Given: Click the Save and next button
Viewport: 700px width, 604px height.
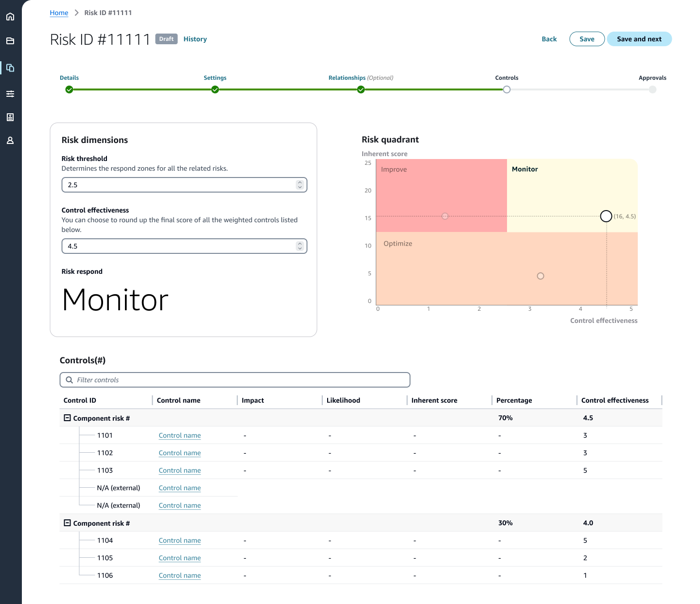Looking at the screenshot, I should [639, 39].
